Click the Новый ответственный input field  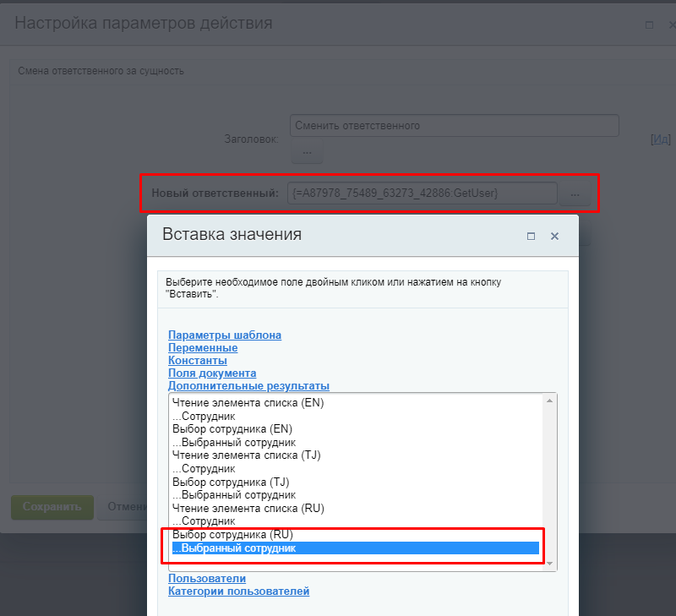[422, 193]
